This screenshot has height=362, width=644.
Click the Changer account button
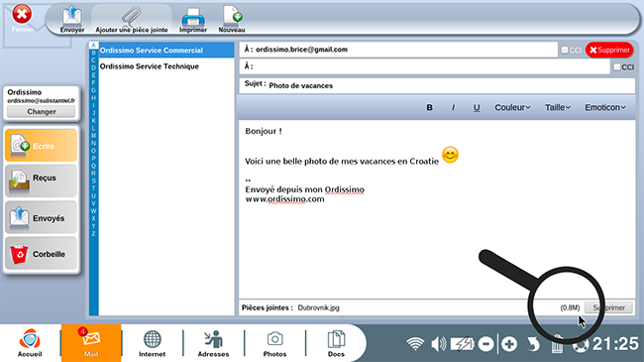41,111
